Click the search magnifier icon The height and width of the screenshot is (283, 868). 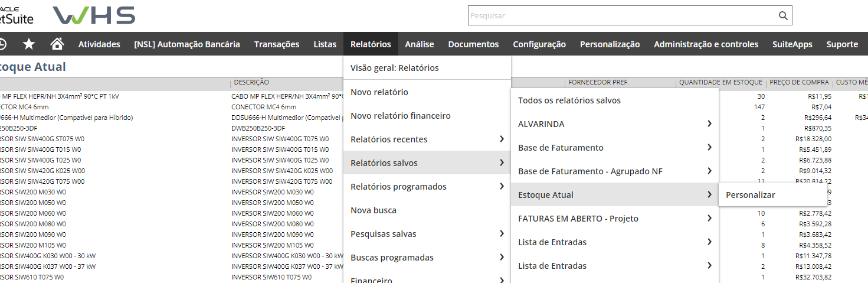click(783, 16)
